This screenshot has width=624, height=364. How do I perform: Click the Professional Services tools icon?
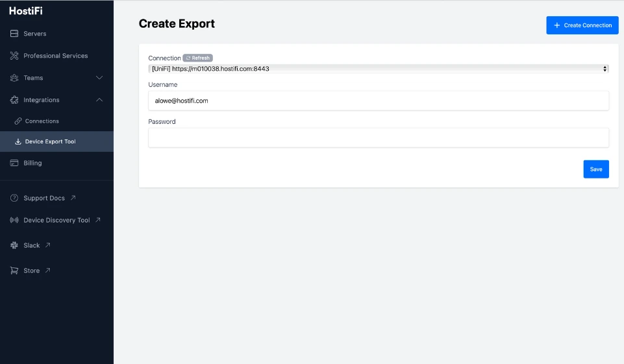coord(14,56)
